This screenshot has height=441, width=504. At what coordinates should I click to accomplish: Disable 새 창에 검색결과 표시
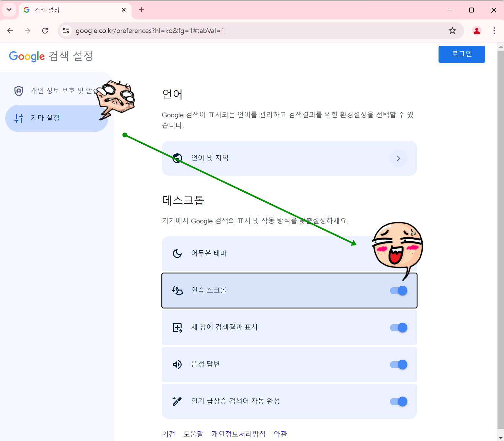398,327
